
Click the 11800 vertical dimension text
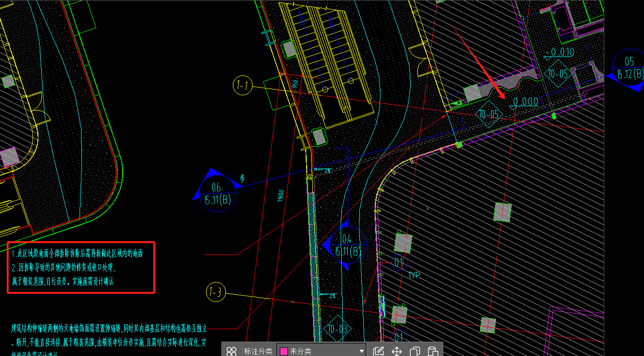[280, 196]
